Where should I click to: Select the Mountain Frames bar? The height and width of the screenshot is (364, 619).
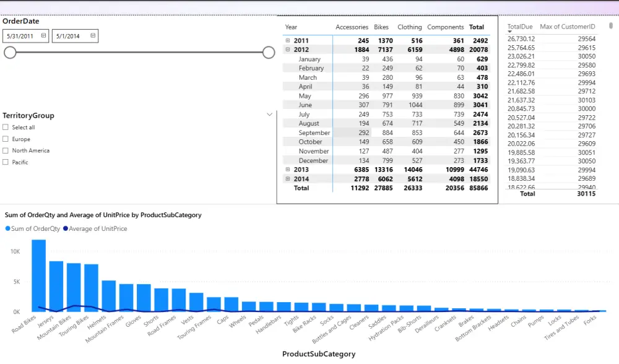coord(126,298)
